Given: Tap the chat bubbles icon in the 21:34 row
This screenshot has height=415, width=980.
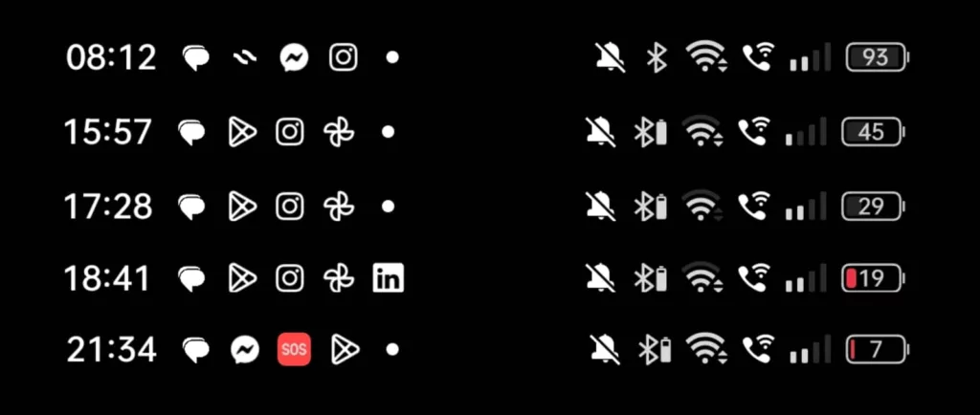Looking at the screenshot, I should click(x=195, y=350).
